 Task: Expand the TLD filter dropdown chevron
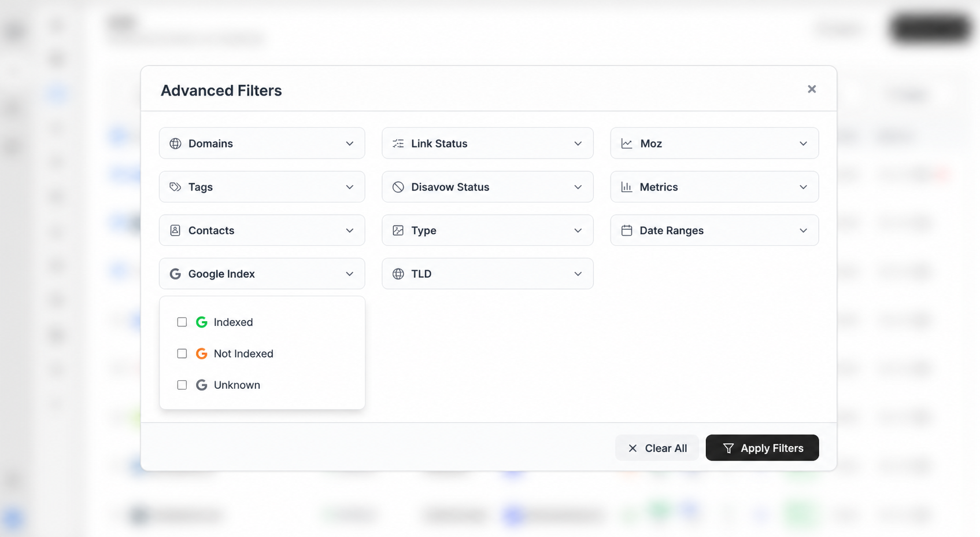(578, 274)
